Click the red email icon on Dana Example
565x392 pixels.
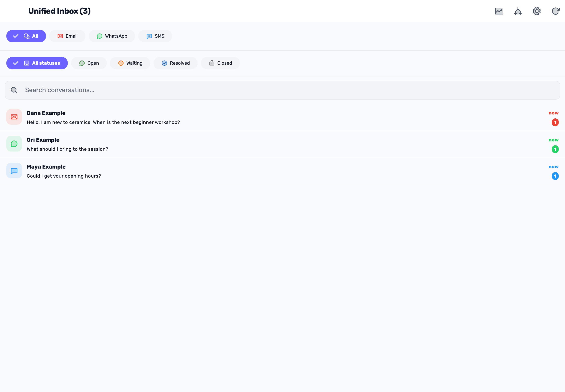14,117
